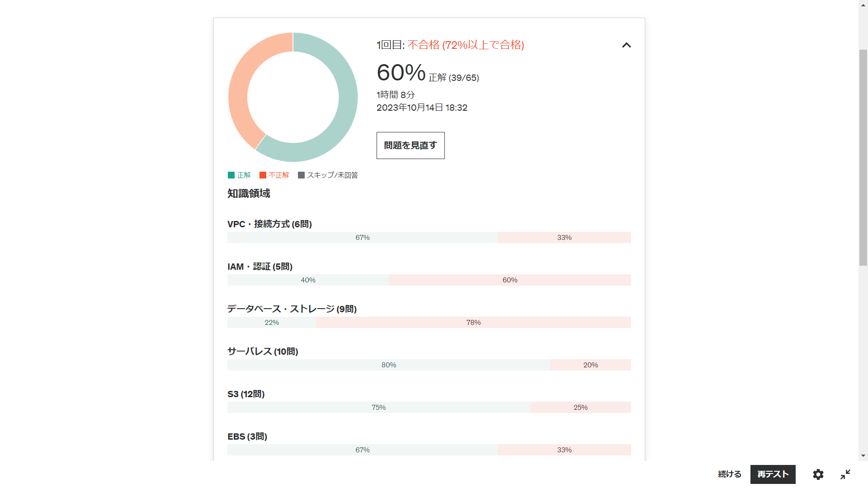Click the 問題を見直す button
The image size is (868, 488).
(410, 145)
